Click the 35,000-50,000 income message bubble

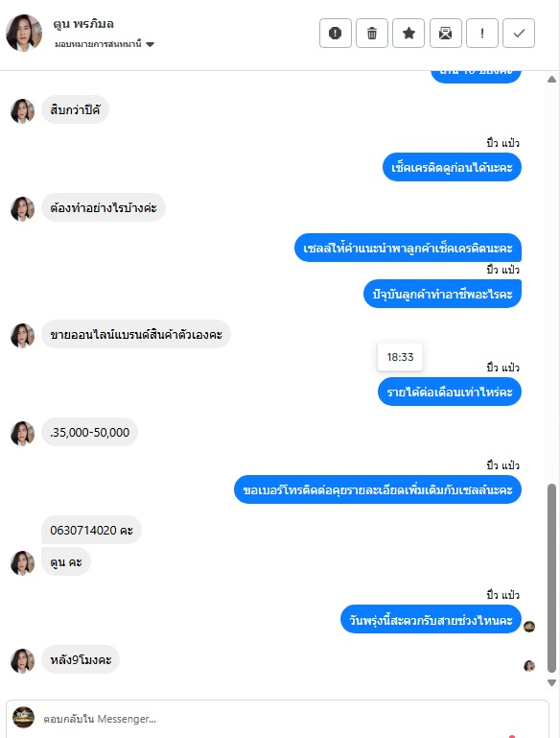click(x=90, y=432)
